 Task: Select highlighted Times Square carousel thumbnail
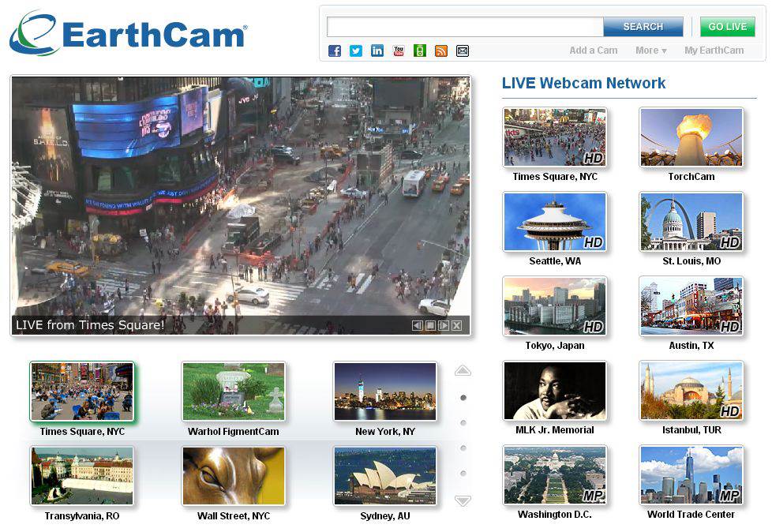point(82,392)
